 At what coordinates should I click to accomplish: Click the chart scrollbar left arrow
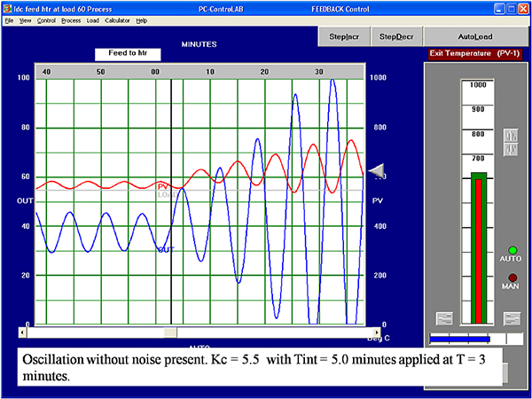point(22,332)
